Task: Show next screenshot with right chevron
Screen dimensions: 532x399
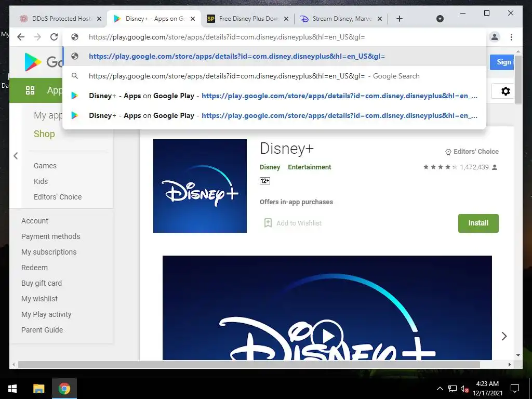Action: click(504, 336)
